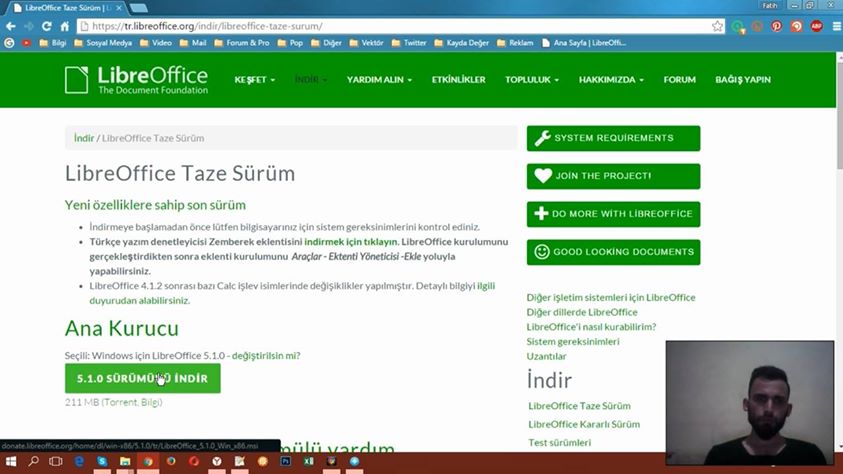
Task: Open Photoshop from taskbar
Action: pos(285,462)
